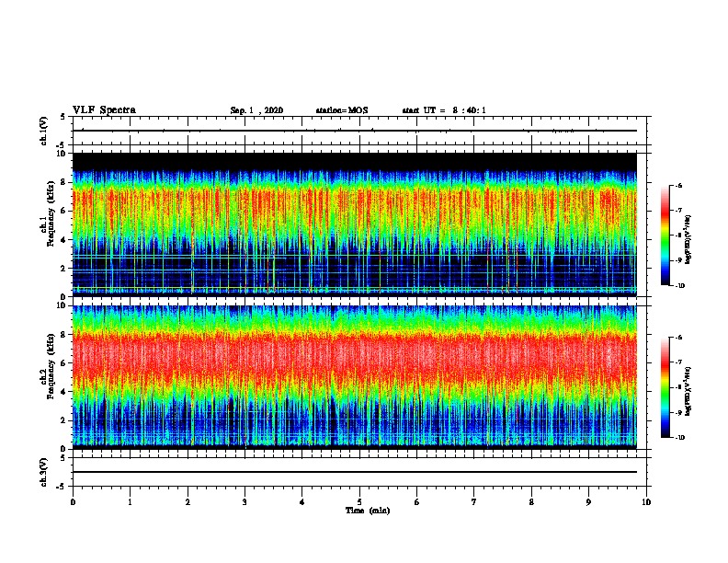Click inside the ch.1 spectrogram panel
This screenshot has width=728, height=563.
(355, 224)
